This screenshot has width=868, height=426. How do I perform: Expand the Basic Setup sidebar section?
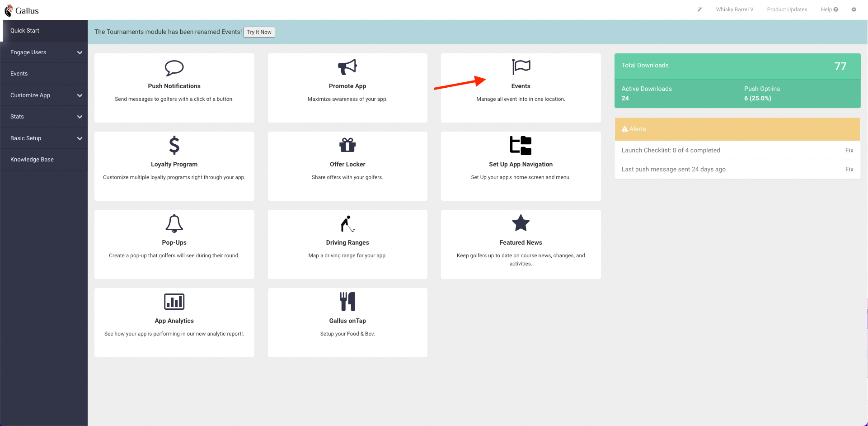tap(44, 138)
